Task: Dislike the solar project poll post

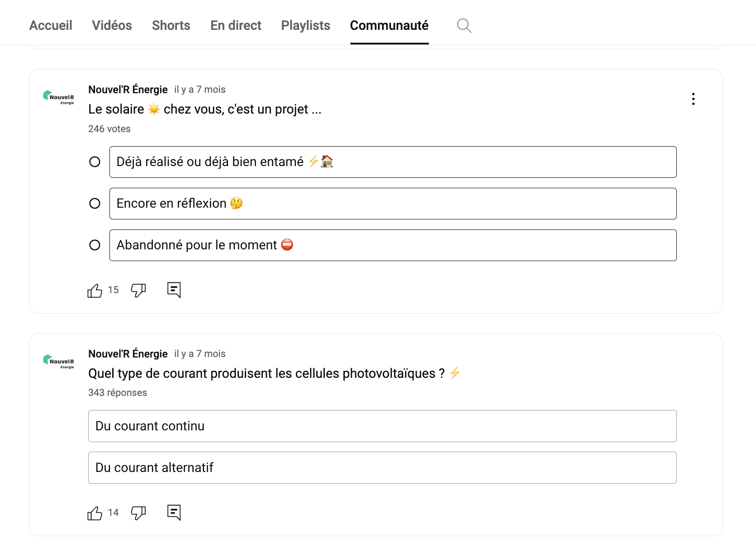Action: 138,291
